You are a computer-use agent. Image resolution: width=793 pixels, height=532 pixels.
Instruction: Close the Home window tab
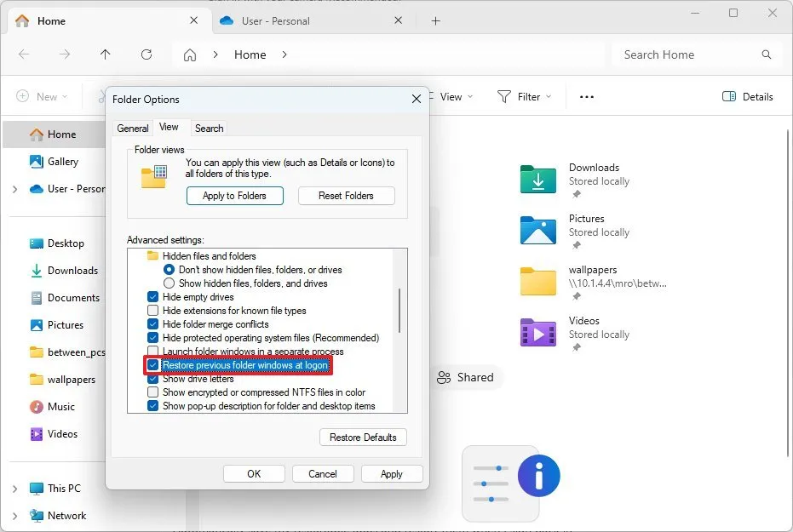coord(193,20)
